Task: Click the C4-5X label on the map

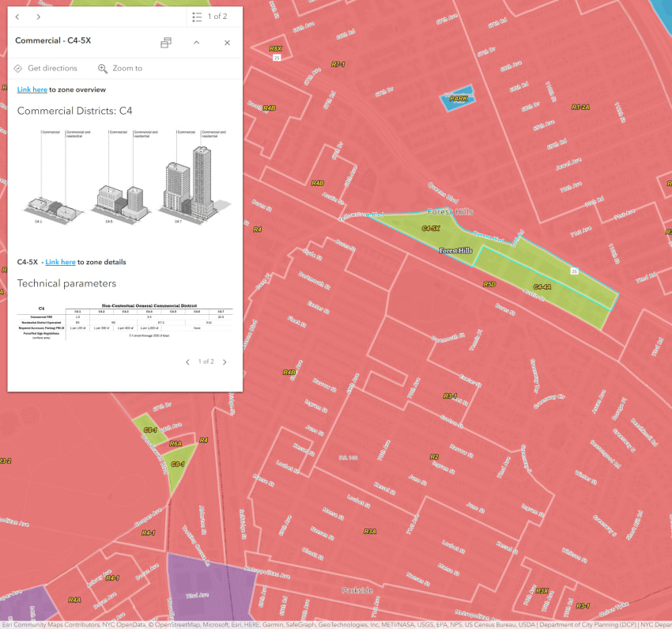Action: pos(431,229)
